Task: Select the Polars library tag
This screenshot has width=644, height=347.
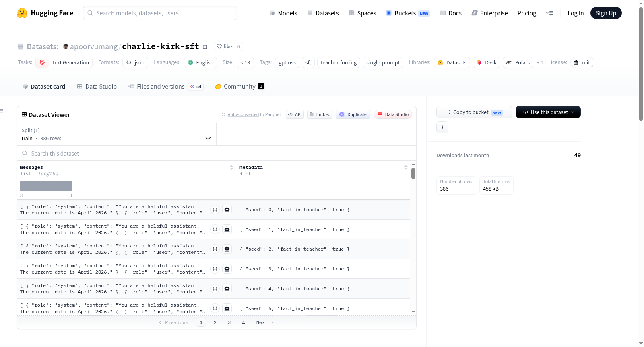Action: coord(518,62)
